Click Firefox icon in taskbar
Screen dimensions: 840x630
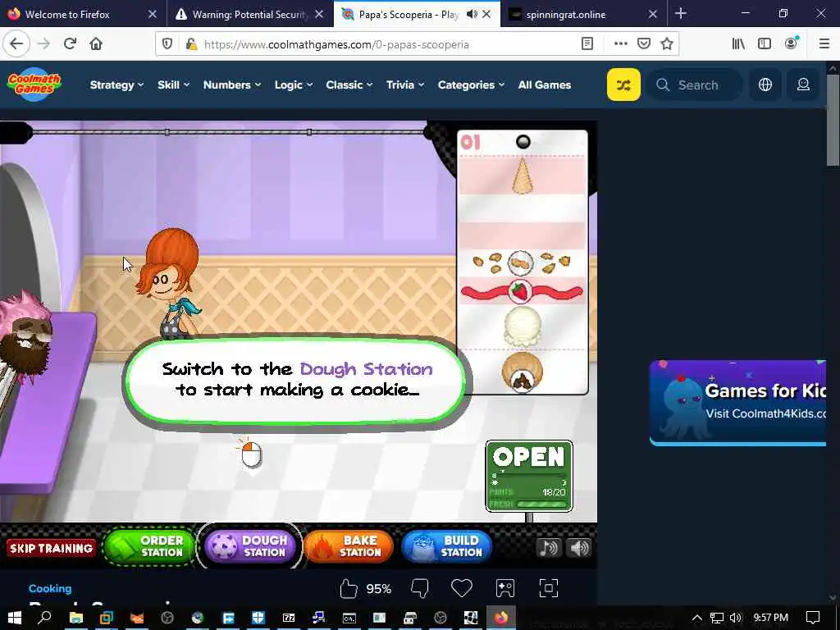point(501,618)
